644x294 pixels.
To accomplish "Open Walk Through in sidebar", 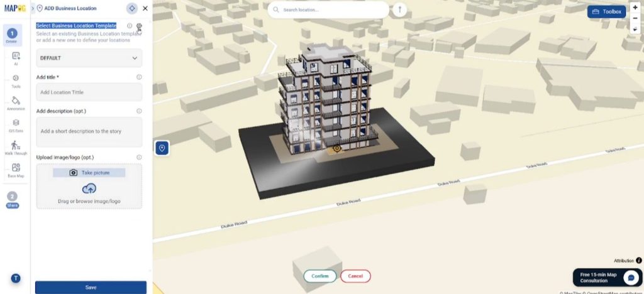I will coord(16,148).
